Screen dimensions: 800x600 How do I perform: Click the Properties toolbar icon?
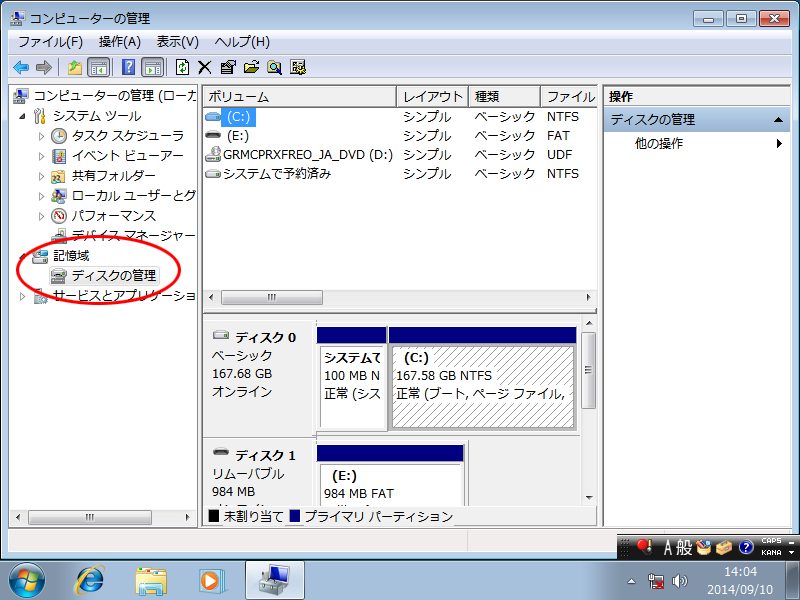click(x=228, y=67)
